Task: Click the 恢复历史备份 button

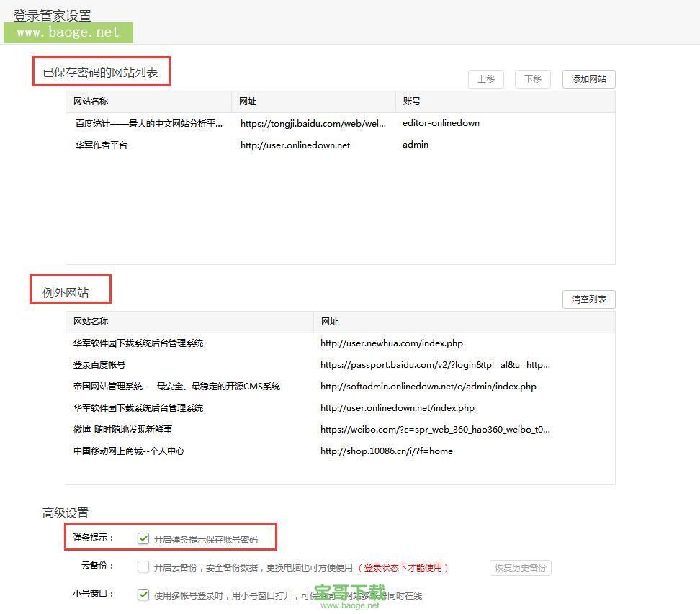Action: point(520,567)
